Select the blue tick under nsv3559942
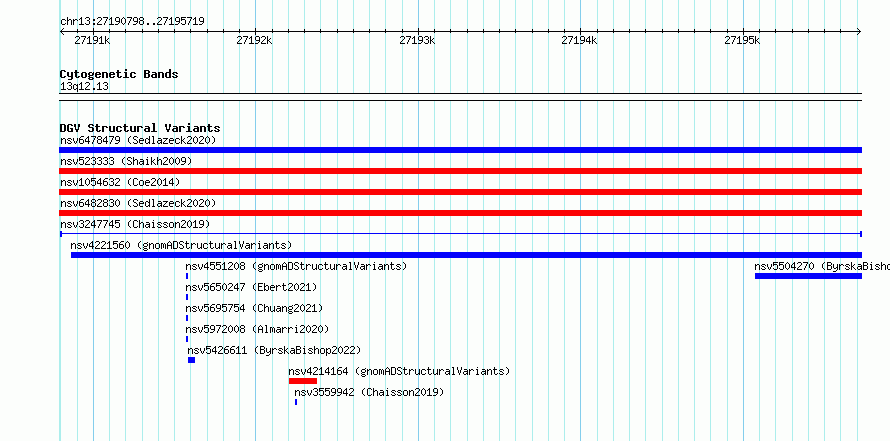This screenshot has height=441, width=890. click(296, 402)
